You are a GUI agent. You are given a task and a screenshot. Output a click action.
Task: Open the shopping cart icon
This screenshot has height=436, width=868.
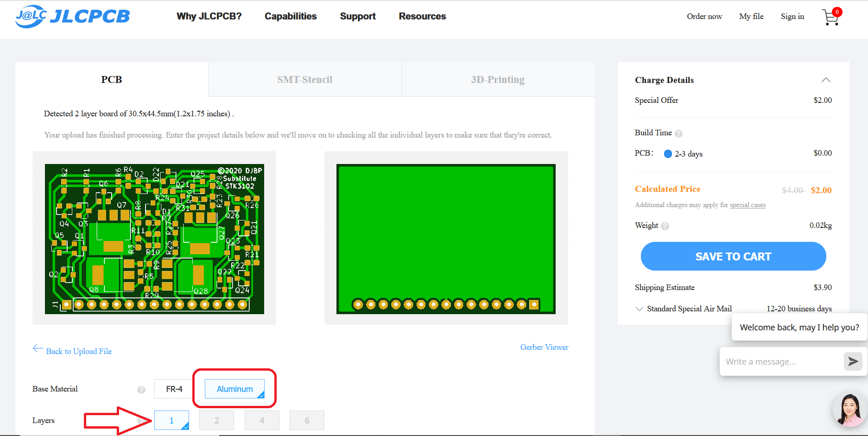tap(831, 17)
